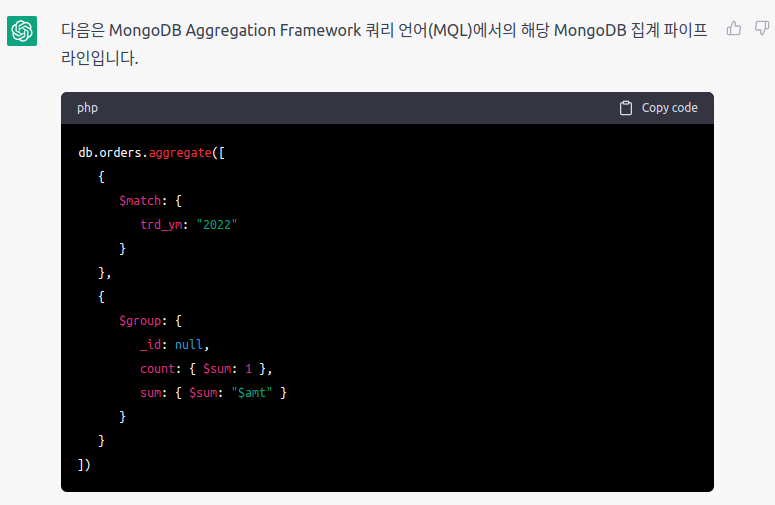Click the clipboard icon in code header
Screen dimensions: 775x505
point(626,108)
